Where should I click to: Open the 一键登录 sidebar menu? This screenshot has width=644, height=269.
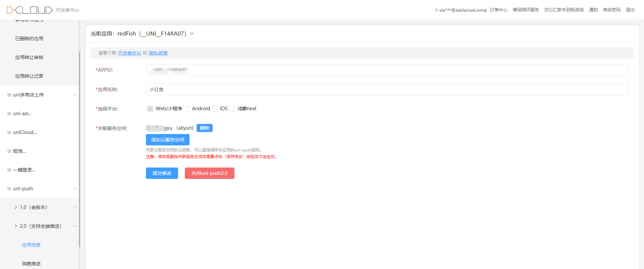click(x=24, y=170)
